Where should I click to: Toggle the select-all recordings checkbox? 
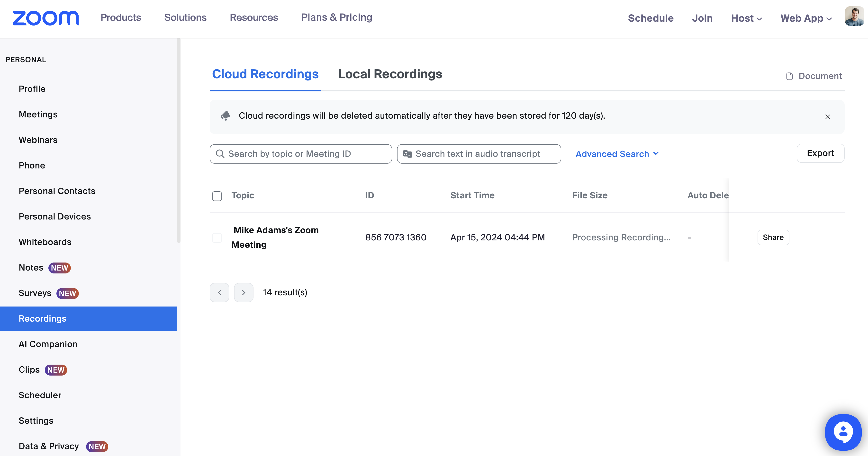click(217, 196)
